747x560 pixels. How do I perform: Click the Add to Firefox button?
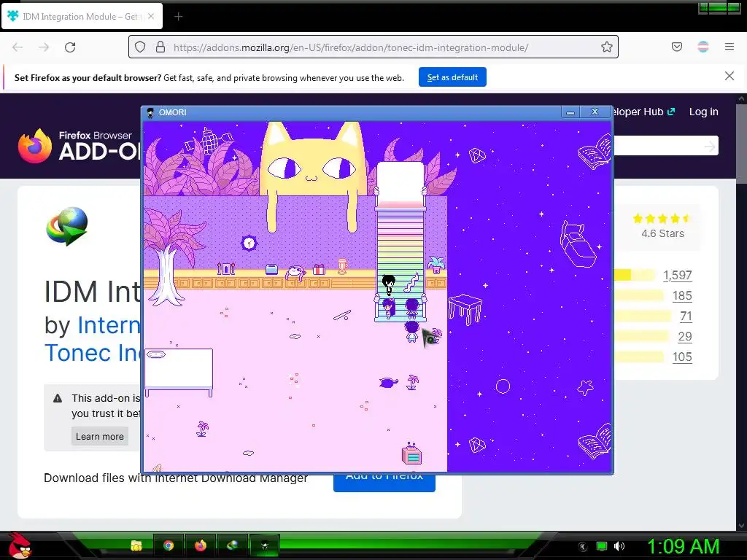pos(384,482)
